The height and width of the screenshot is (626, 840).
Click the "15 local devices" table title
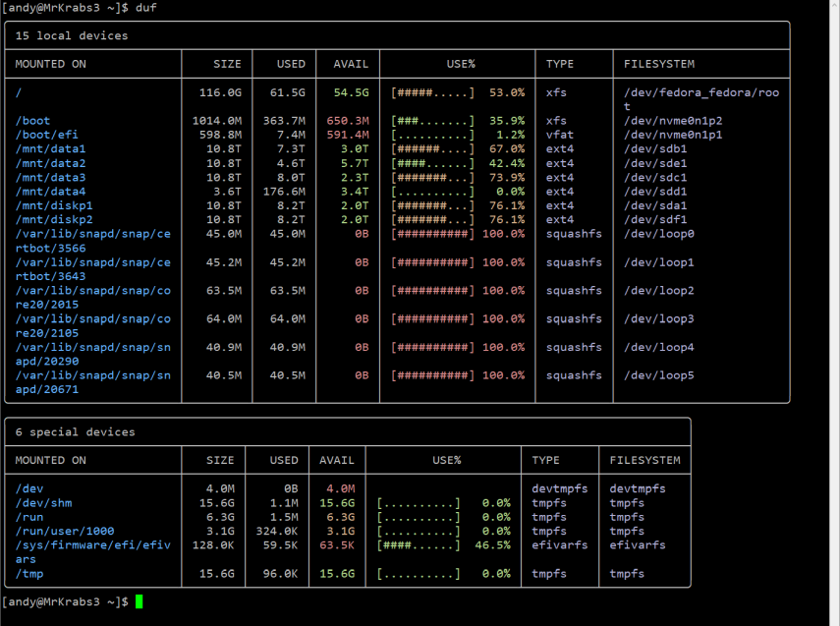pos(72,36)
